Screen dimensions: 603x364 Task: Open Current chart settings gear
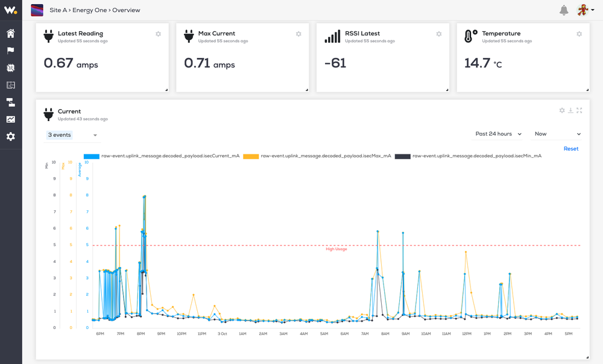pos(562,110)
